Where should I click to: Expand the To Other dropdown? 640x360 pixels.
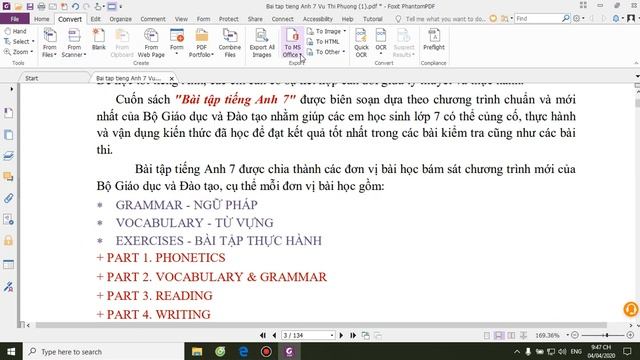[344, 52]
